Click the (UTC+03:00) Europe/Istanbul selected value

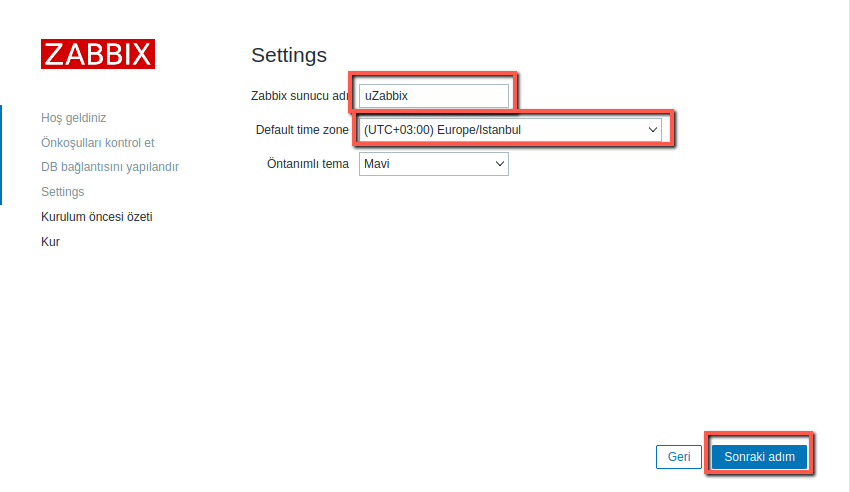[x=442, y=130]
